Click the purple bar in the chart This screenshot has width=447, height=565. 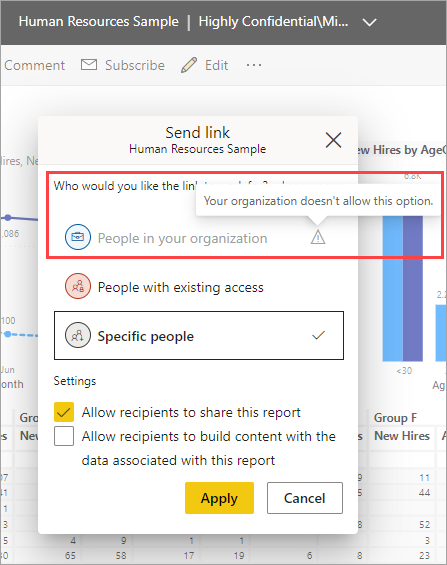click(413, 288)
